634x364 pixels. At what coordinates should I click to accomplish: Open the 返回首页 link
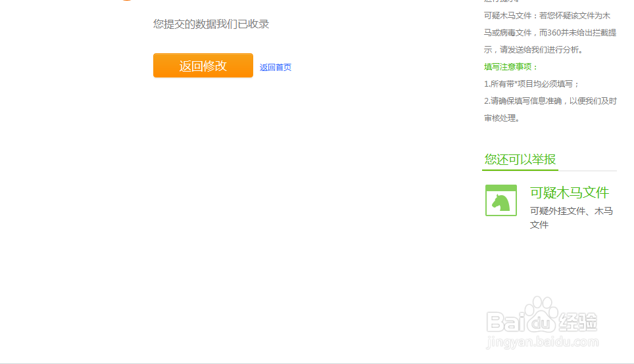pos(276,67)
